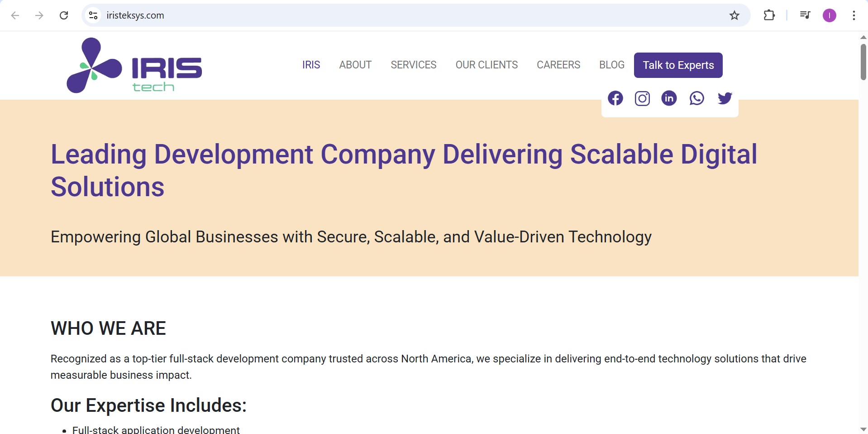868x434 pixels.
Task: Open the Facebook social icon
Action: point(615,98)
